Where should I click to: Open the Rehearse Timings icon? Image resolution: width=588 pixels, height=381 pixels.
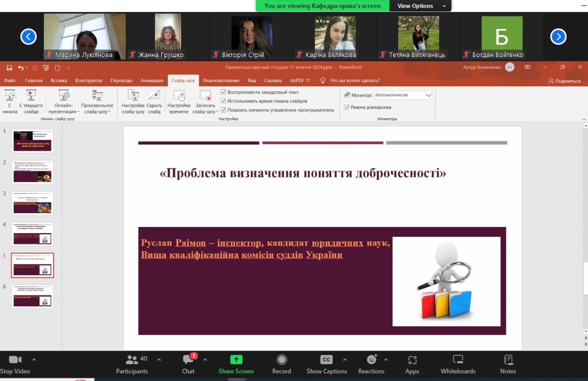pos(179,96)
